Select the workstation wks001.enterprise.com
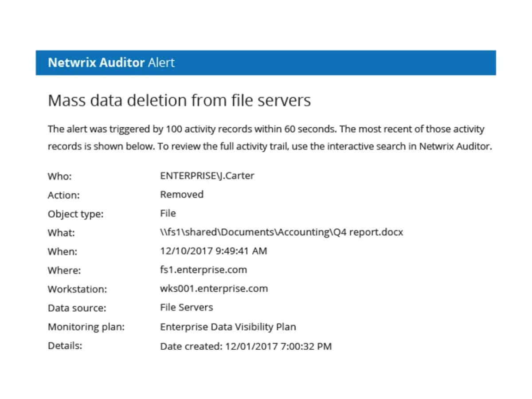 pyautogui.click(x=214, y=289)
